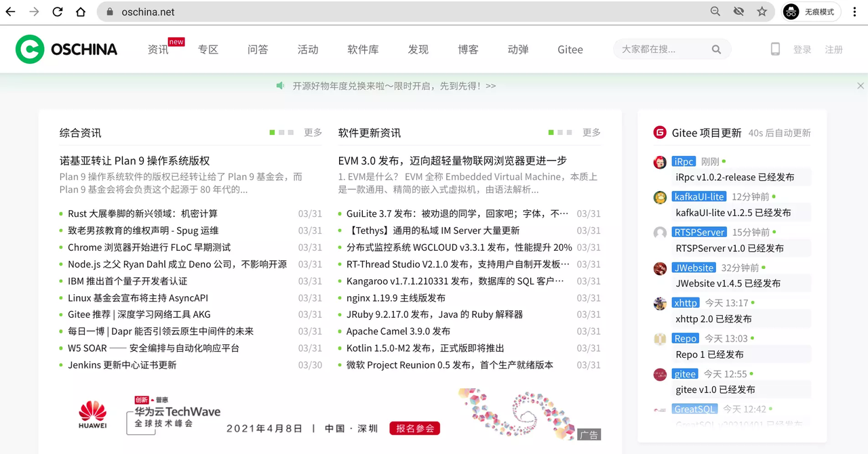Click the RTSPServer project avatar

660,232
